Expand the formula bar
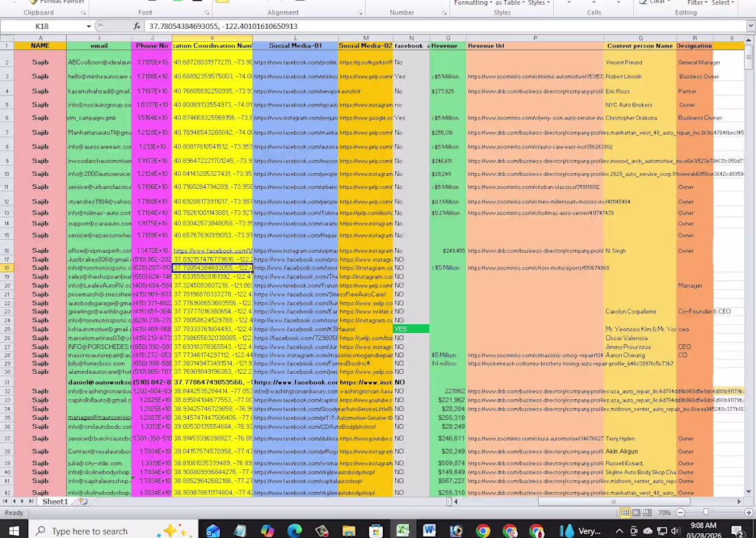This screenshot has width=756, height=538. tap(751, 26)
